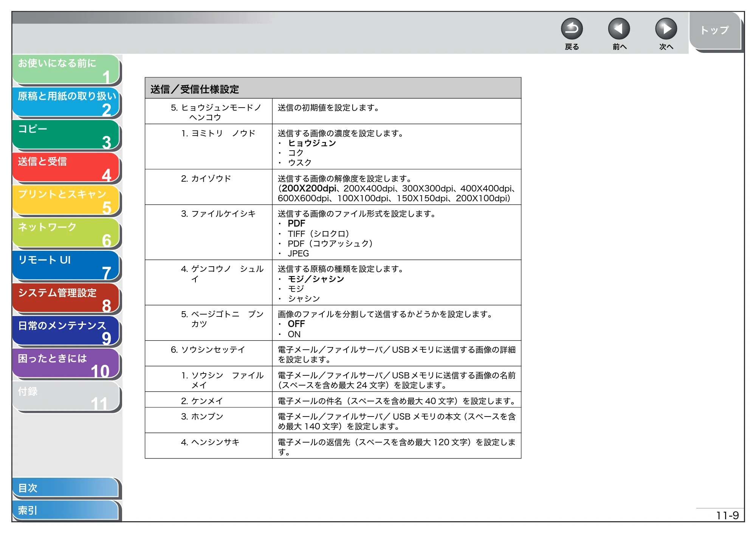Click the ソウシンセッテイ cell
Screen dimensions: 756x534
[209, 353]
